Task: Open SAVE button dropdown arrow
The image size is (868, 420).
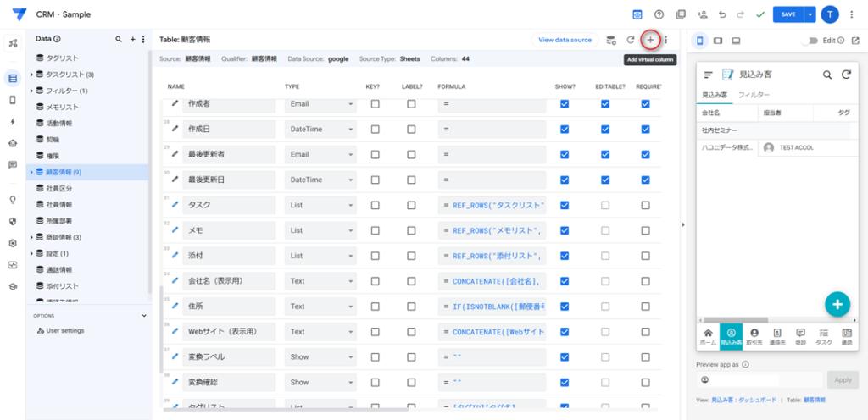Action: [810, 15]
